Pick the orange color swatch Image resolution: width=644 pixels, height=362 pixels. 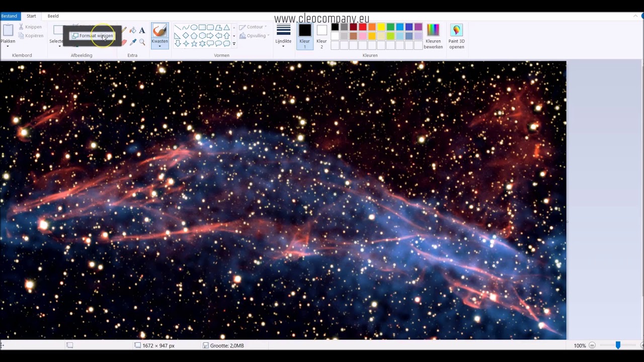(x=372, y=27)
